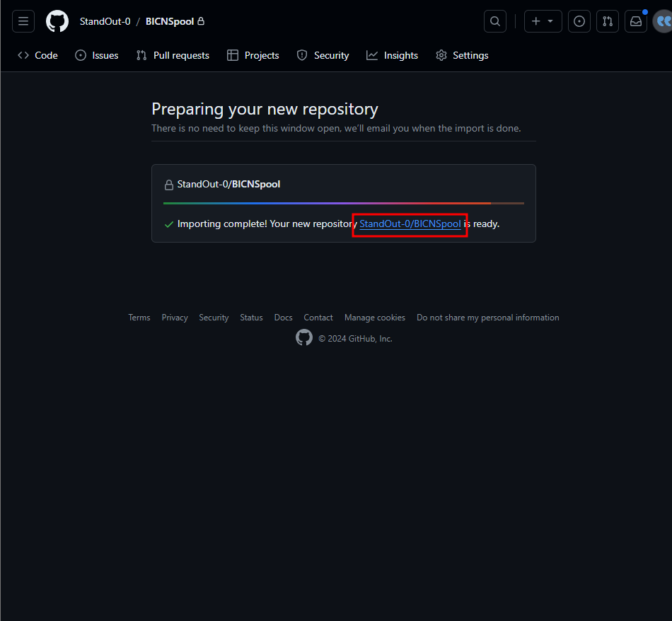This screenshot has height=621, width=672.
Task: Switch to the Issues tab
Action: pyautogui.click(x=97, y=55)
